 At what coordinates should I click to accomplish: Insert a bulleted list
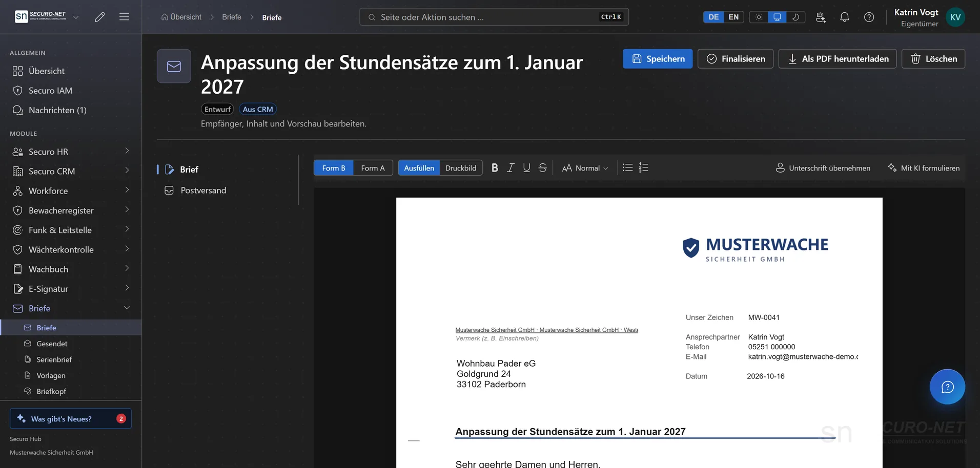[x=627, y=168]
